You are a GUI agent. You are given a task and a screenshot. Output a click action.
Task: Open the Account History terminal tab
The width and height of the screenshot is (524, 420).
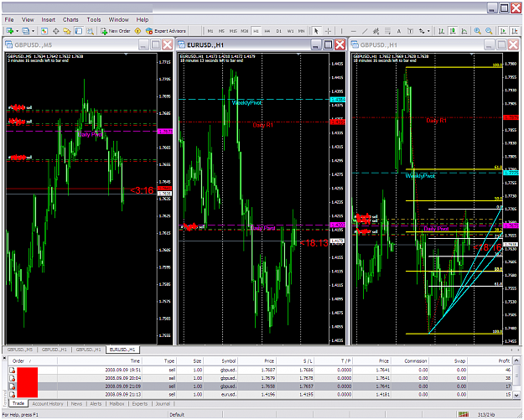pyautogui.click(x=48, y=404)
